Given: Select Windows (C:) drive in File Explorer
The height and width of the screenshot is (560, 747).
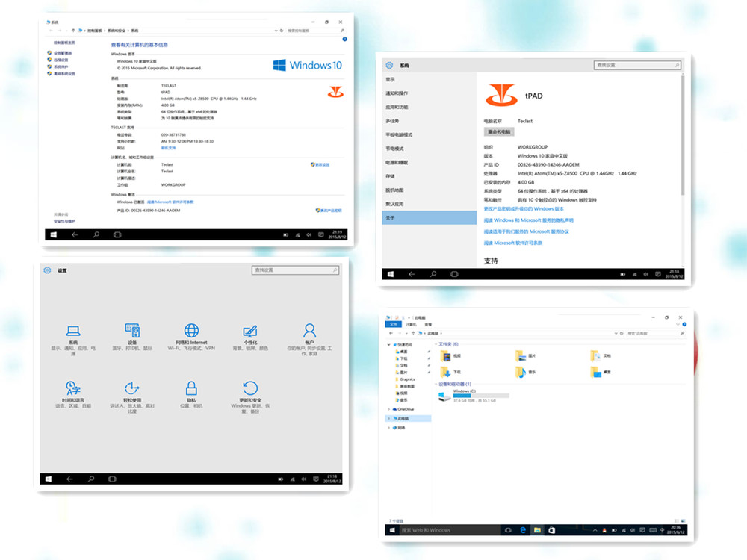Looking at the screenshot, I should (x=474, y=396).
